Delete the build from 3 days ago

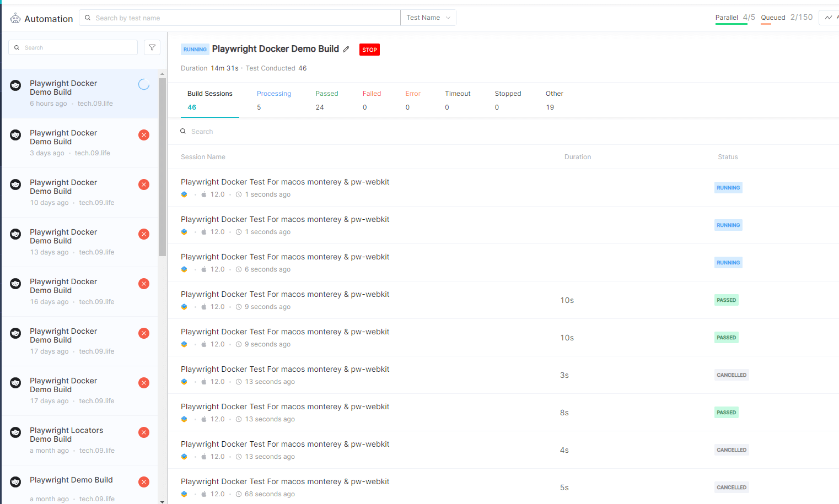tap(143, 134)
